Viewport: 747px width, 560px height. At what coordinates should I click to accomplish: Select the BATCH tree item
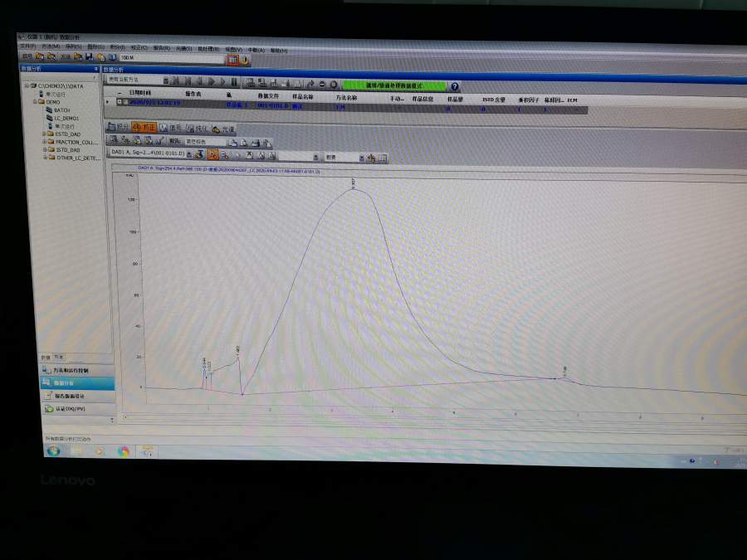pos(58,110)
